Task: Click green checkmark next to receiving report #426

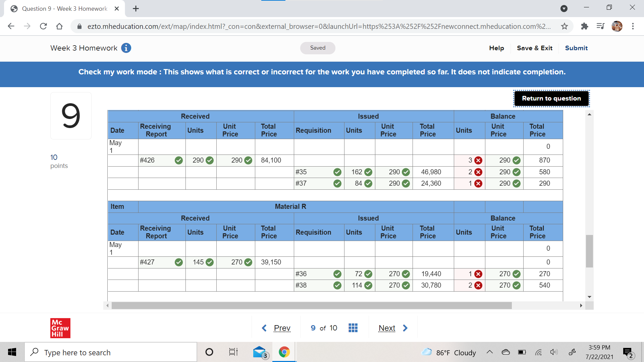Action: [179, 160]
